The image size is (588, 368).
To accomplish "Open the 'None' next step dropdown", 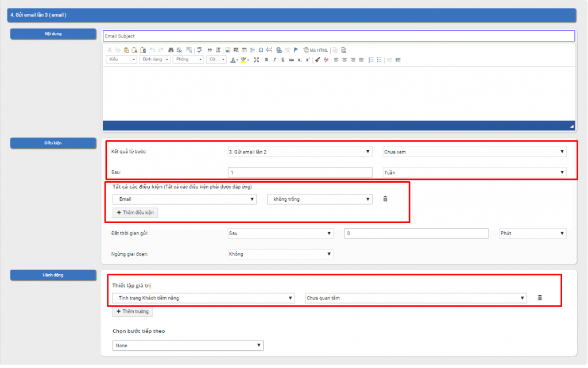I will click(188, 346).
